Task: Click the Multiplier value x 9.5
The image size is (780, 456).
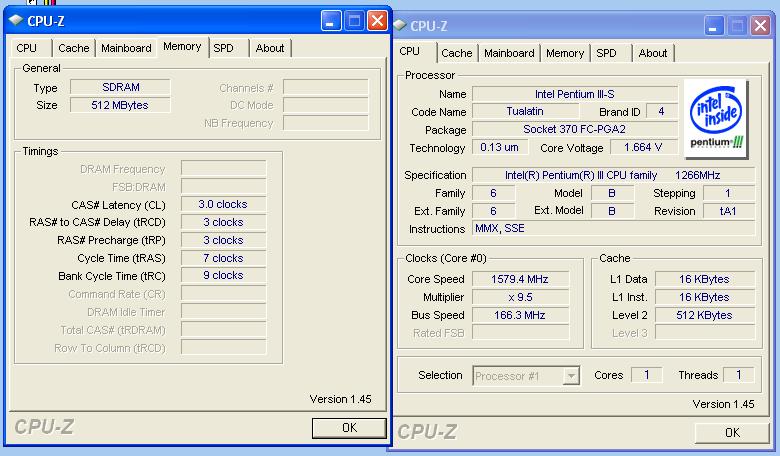Action: click(x=520, y=297)
